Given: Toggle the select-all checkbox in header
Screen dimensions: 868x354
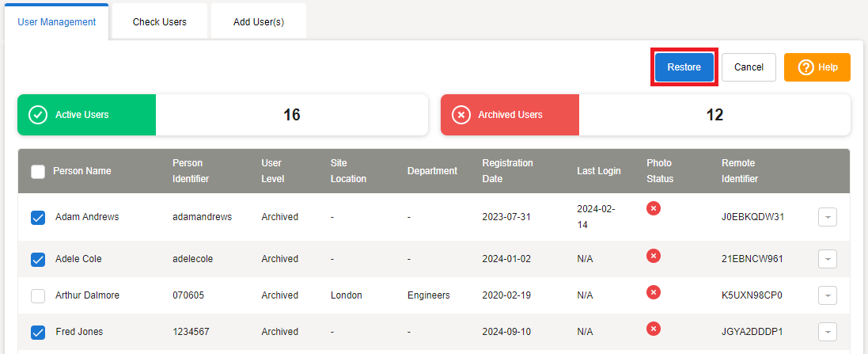Looking at the screenshot, I should (38, 171).
